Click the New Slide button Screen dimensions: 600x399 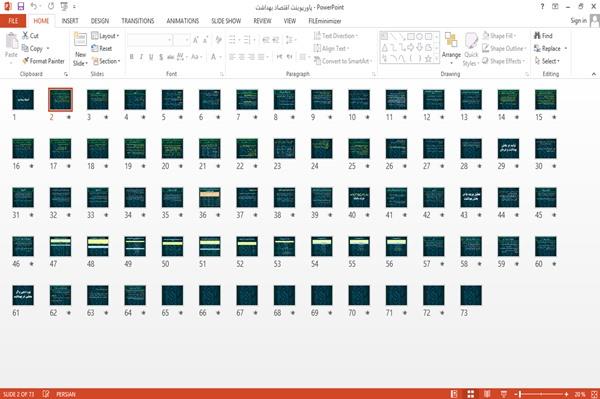(x=80, y=49)
